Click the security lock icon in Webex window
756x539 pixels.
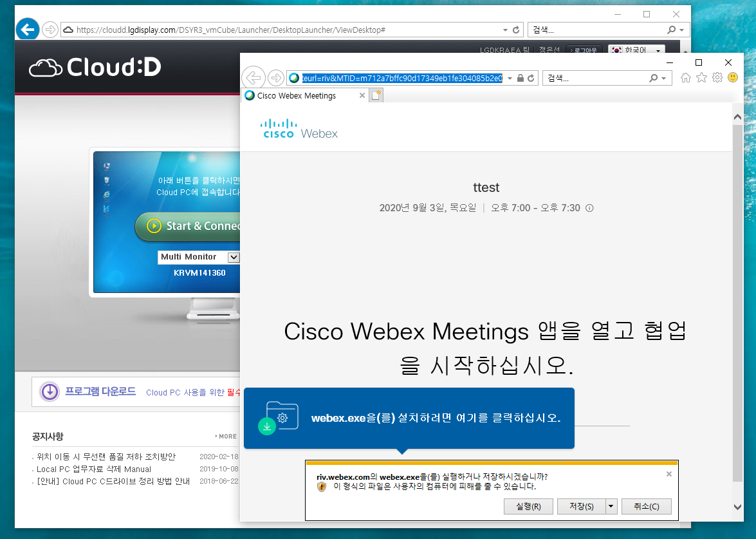[x=521, y=78]
